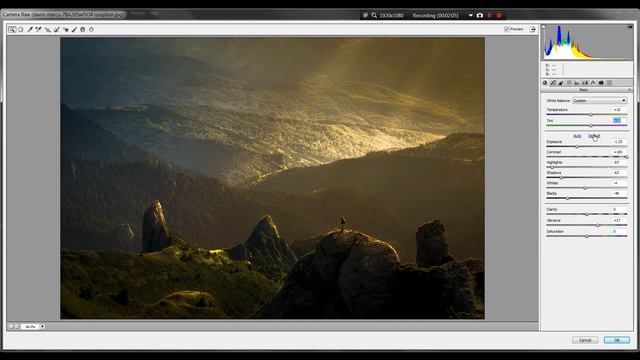This screenshot has width=640, height=360.
Task: Open the Camera Calibration panel tab
Action: coord(601,83)
